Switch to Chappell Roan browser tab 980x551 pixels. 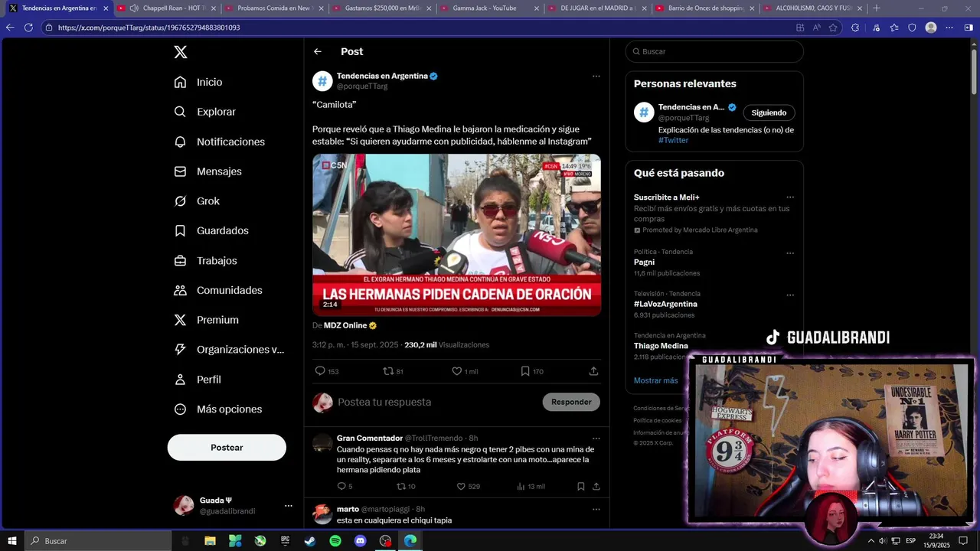pyautogui.click(x=167, y=8)
